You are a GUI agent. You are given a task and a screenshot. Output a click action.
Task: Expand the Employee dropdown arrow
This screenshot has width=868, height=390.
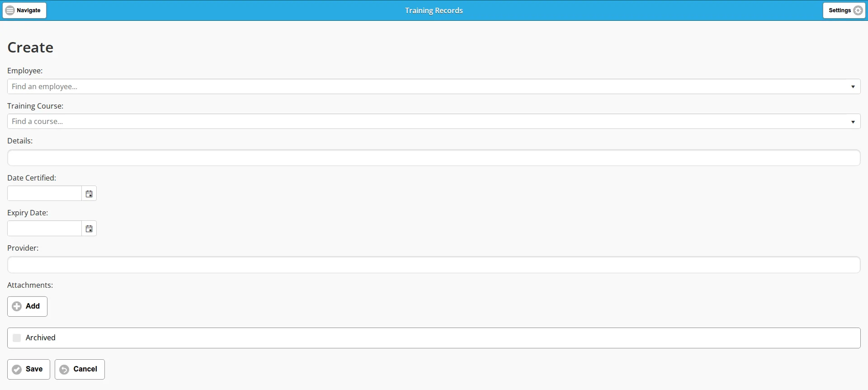pyautogui.click(x=853, y=86)
